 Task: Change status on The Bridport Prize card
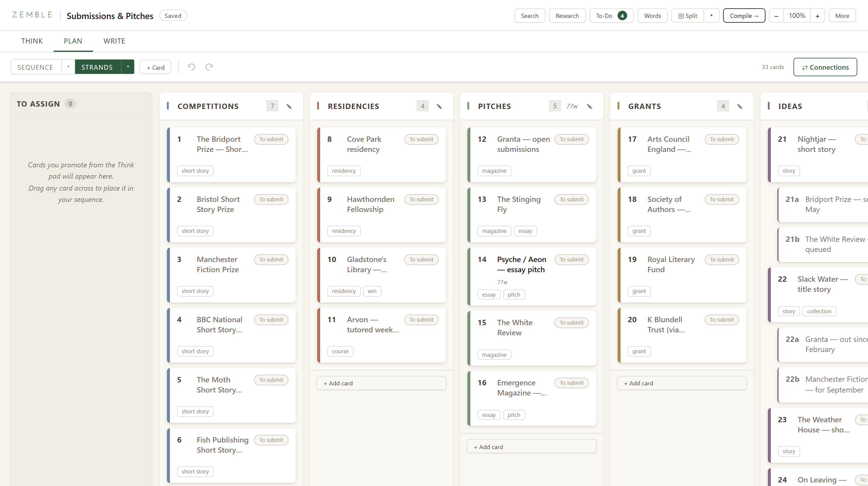tap(271, 139)
